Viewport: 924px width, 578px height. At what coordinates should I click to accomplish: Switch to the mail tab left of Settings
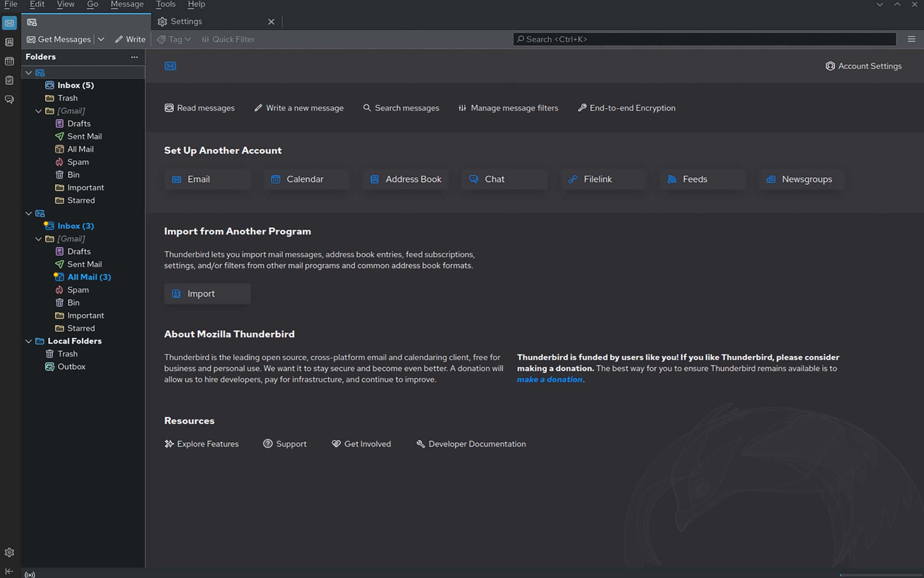(86, 22)
